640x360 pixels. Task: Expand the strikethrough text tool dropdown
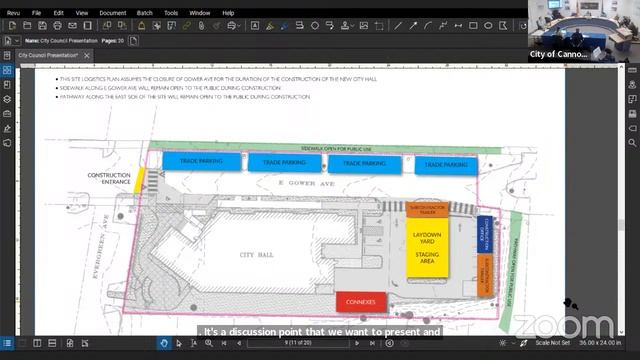239,26
